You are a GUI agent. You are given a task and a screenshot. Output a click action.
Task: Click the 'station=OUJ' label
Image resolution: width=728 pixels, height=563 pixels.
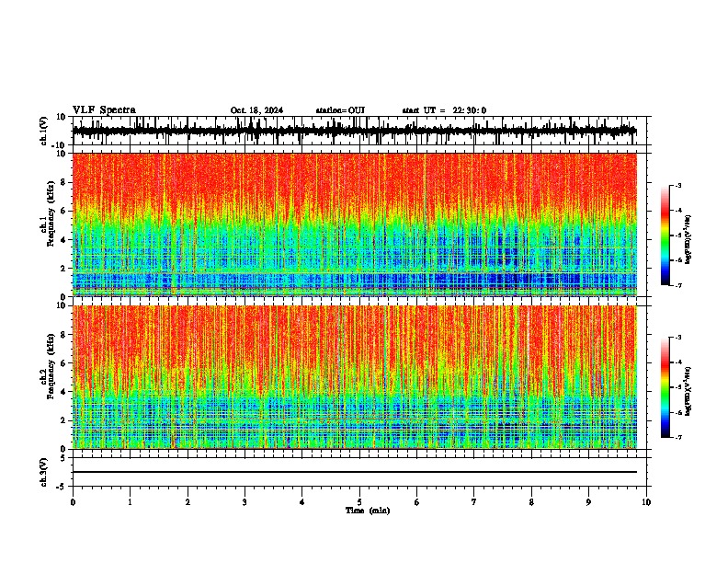coord(340,110)
